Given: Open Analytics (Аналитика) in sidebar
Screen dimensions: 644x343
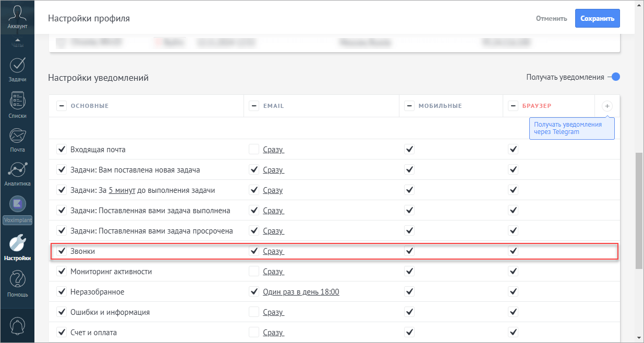Looking at the screenshot, I should tap(17, 174).
